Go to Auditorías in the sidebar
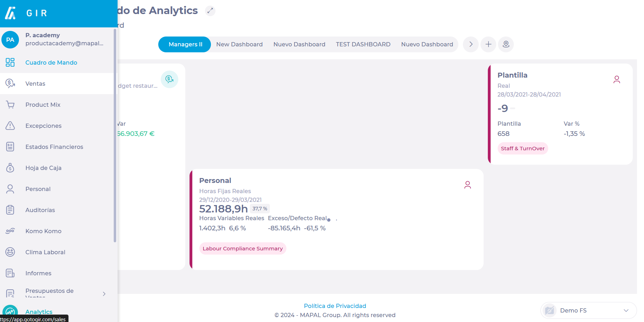The image size is (644, 322). click(x=57, y=210)
